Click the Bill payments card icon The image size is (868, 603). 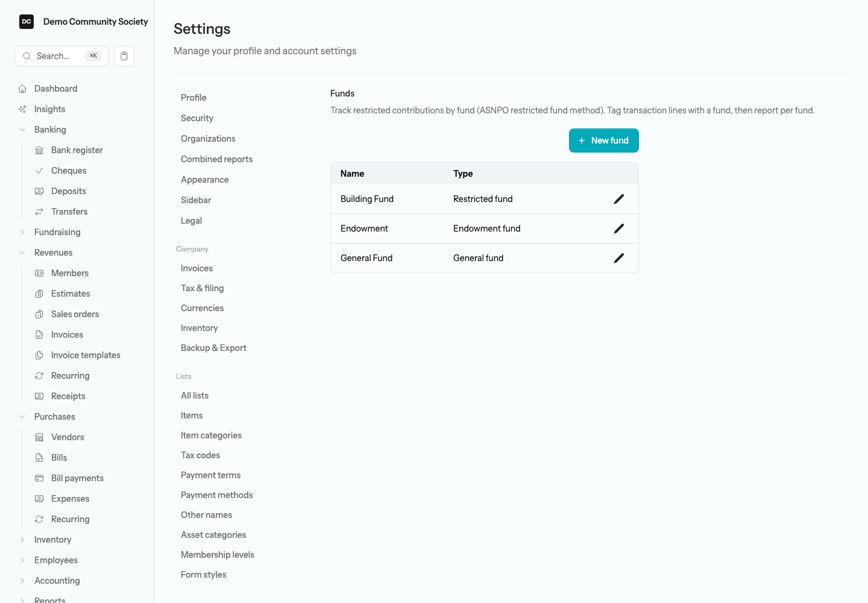coord(39,478)
